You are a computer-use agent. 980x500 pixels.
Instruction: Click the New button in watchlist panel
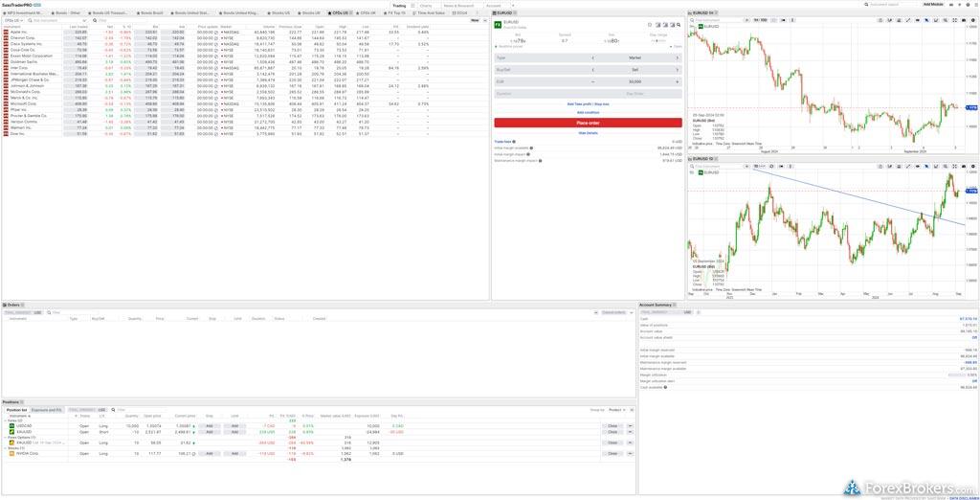(475, 21)
